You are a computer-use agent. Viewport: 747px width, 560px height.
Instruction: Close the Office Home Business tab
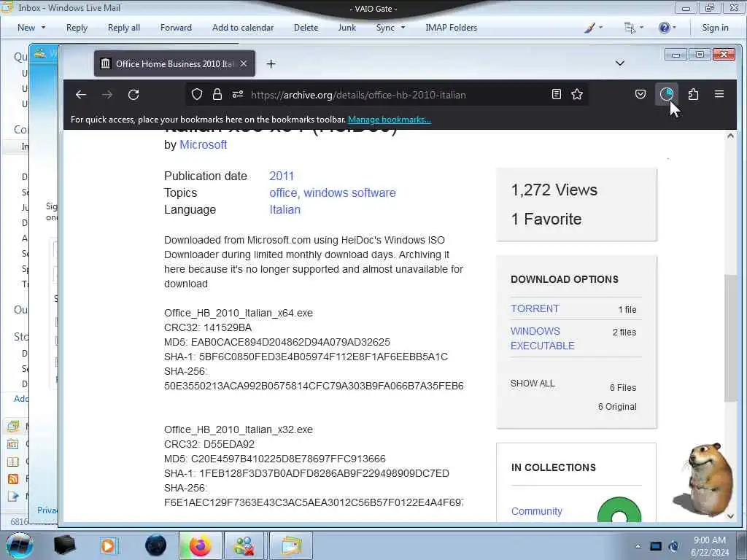coord(244,63)
